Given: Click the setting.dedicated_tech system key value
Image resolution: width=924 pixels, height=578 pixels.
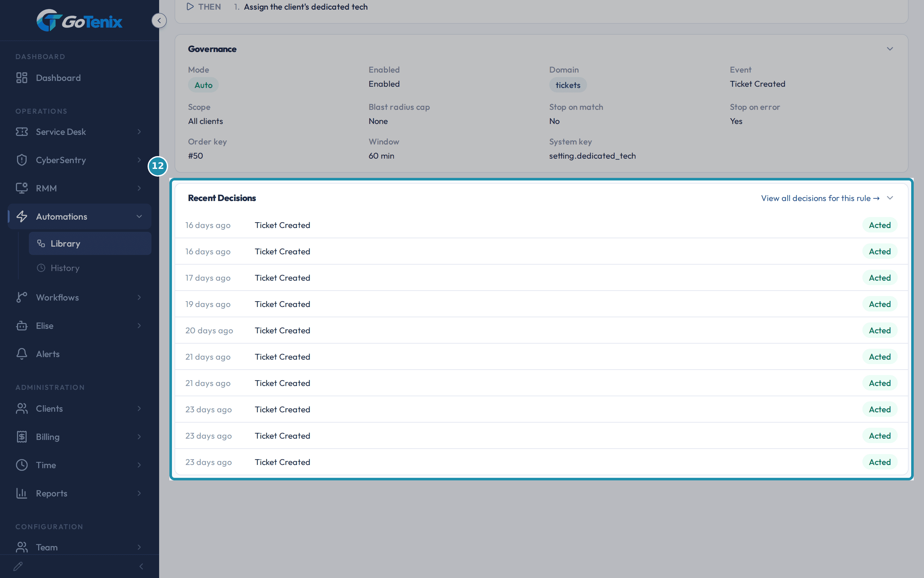Looking at the screenshot, I should pyautogui.click(x=592, y=156).
